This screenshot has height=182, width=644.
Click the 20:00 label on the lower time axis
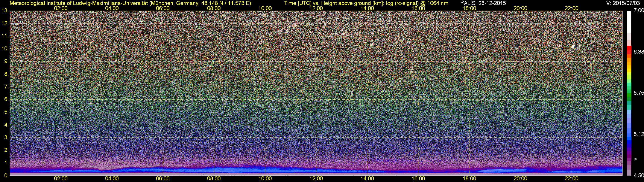point(521,179)
